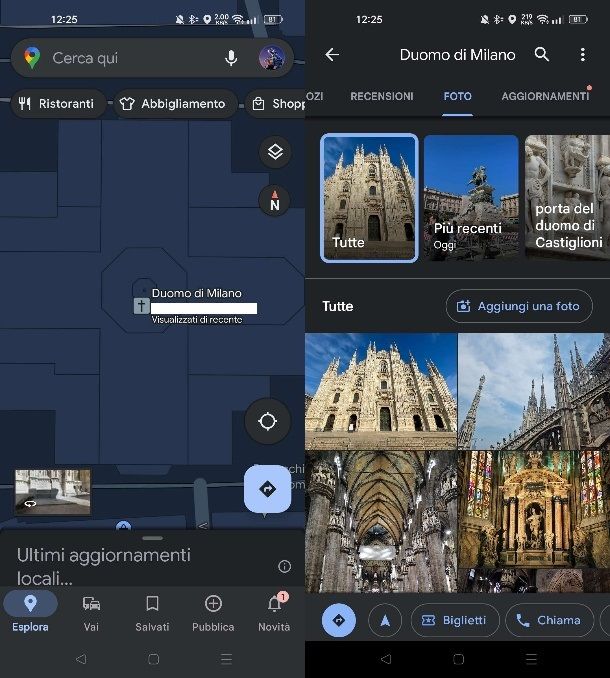Tap the start navigation arrow button
This screenshot has width=610, height=678.
click(x=385, y=620)
